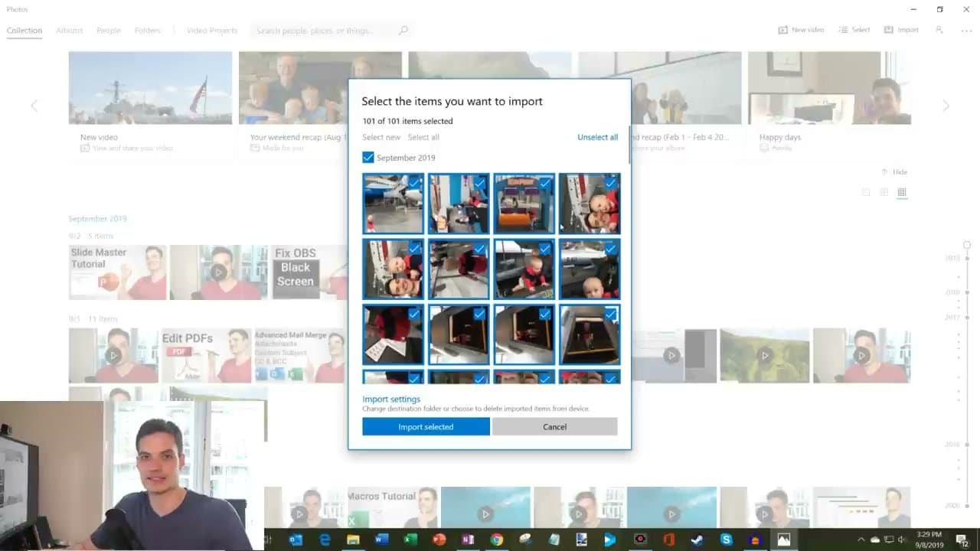Open the Edit PDFs video thumbnail
980x551 pixels.
[x=205, y=356]
